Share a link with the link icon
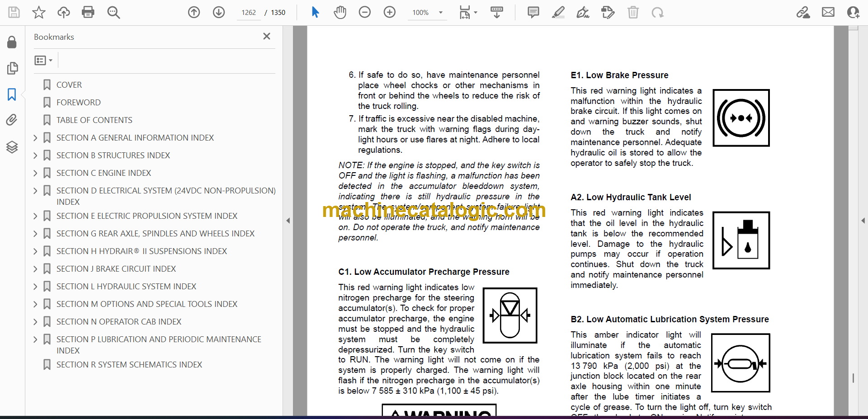 [x=803, y=12]
